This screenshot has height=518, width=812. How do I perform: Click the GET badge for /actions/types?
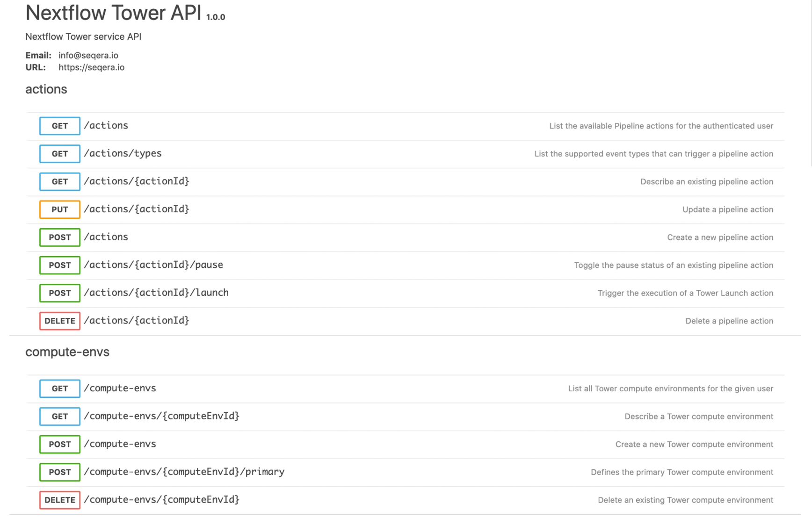[x=60, y=154]
